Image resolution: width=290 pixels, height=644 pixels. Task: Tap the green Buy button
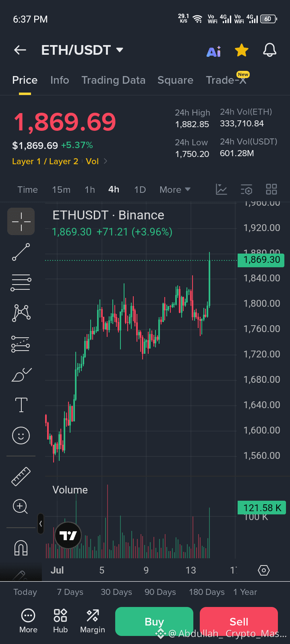point(154,621)
